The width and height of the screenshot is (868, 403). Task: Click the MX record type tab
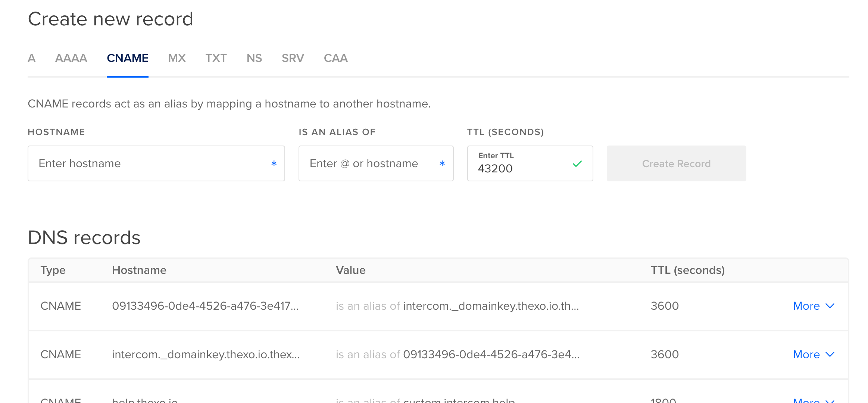pos(177,57)
